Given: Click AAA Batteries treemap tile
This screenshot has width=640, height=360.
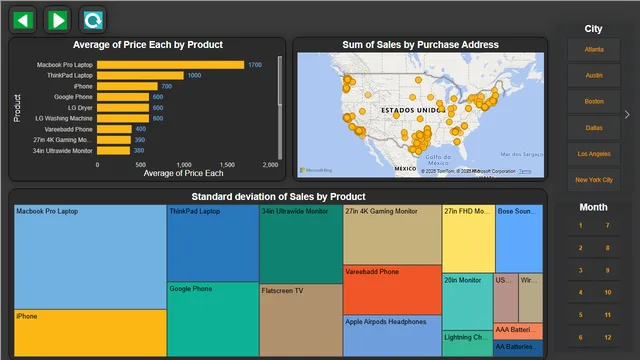Looking at the screenshot, I should (x=518, y=331).
